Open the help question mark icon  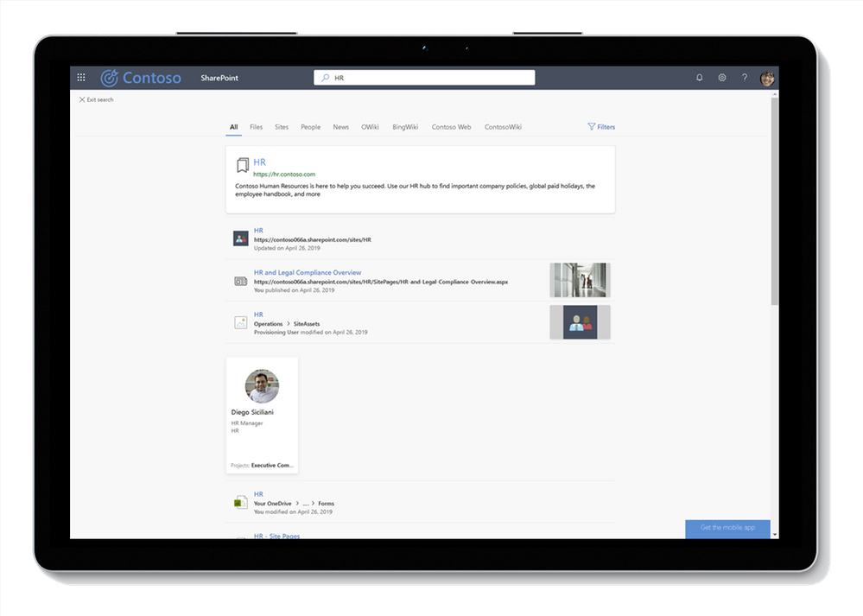pos(744,78)
